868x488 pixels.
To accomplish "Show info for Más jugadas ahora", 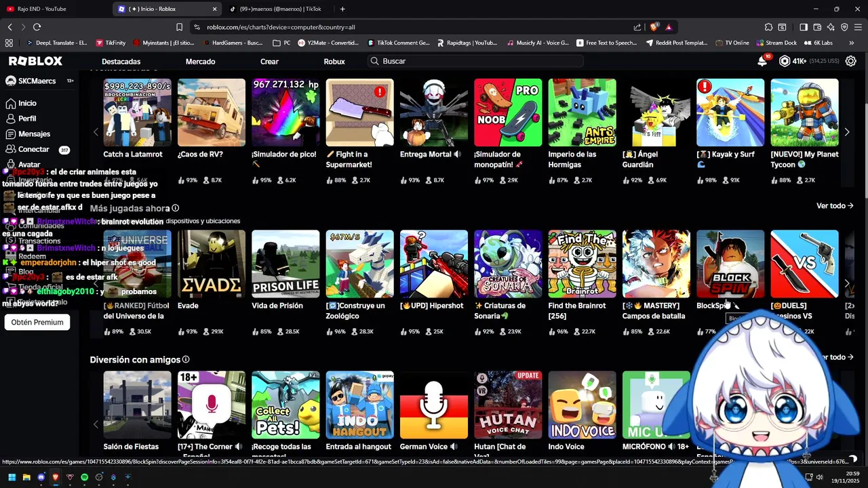I will tap(176, 208).
